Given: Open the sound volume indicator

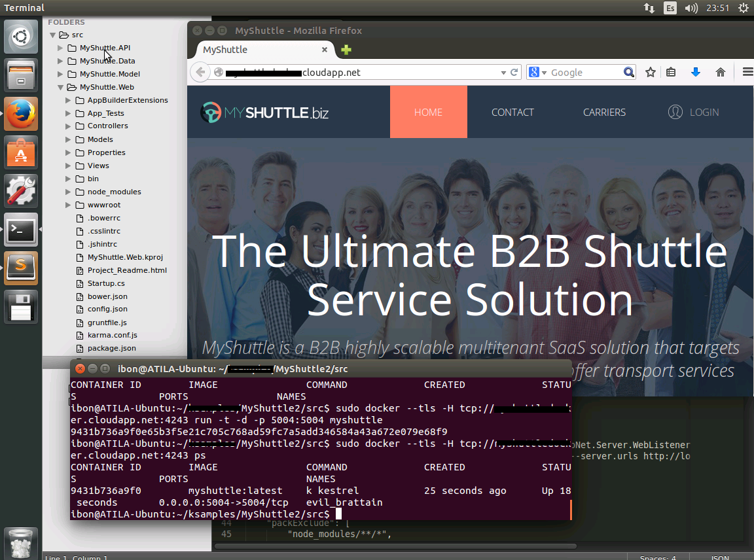Looking at the screenshot, I should (x=691, y=8).
